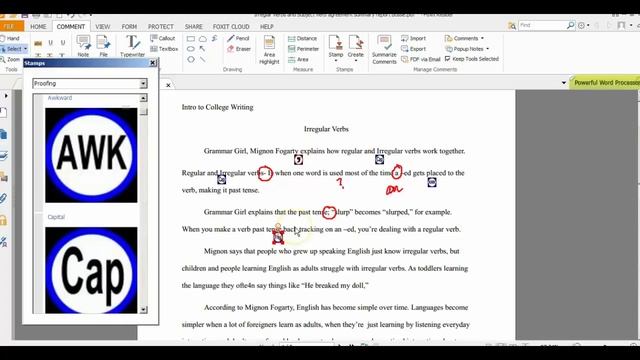
Task: Switch to the VIEW tab
Action: (102, 27)
